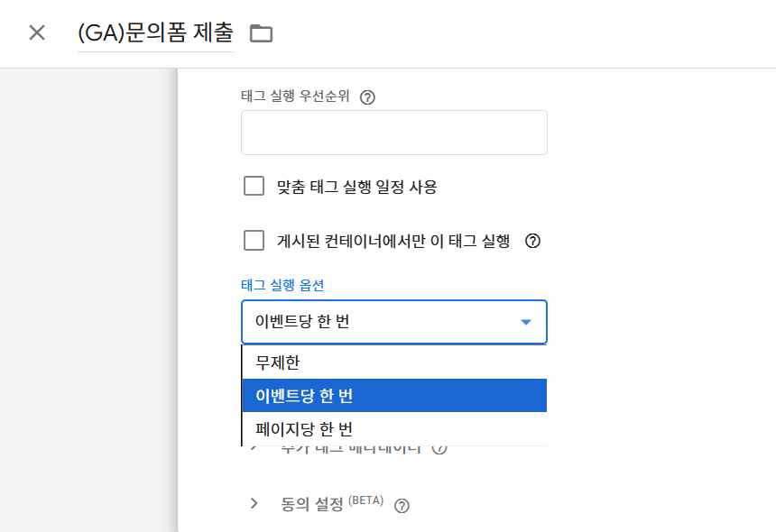776x532 pixels.
Task: Click the 맞춤 태그 실행 일정 사용 label text
Action: coord(356,187)
